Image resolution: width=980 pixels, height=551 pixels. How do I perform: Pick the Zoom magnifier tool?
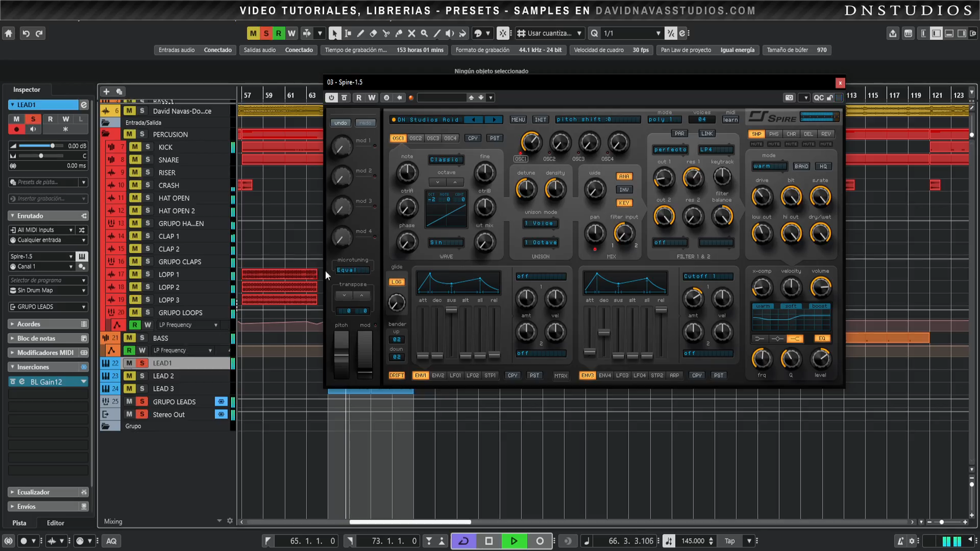[424, 34]
